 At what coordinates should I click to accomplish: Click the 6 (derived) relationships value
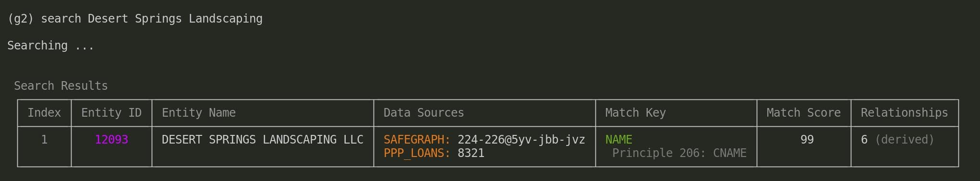point(897,140)
